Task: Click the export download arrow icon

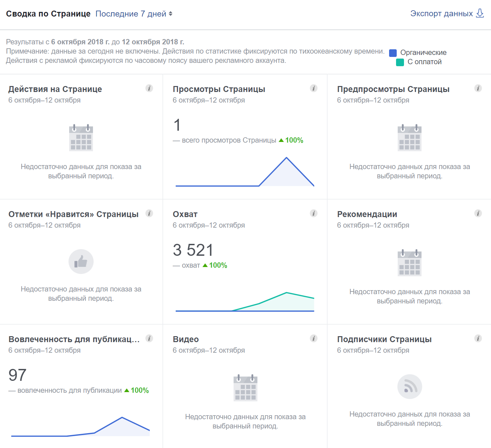Action: [480, 14]
